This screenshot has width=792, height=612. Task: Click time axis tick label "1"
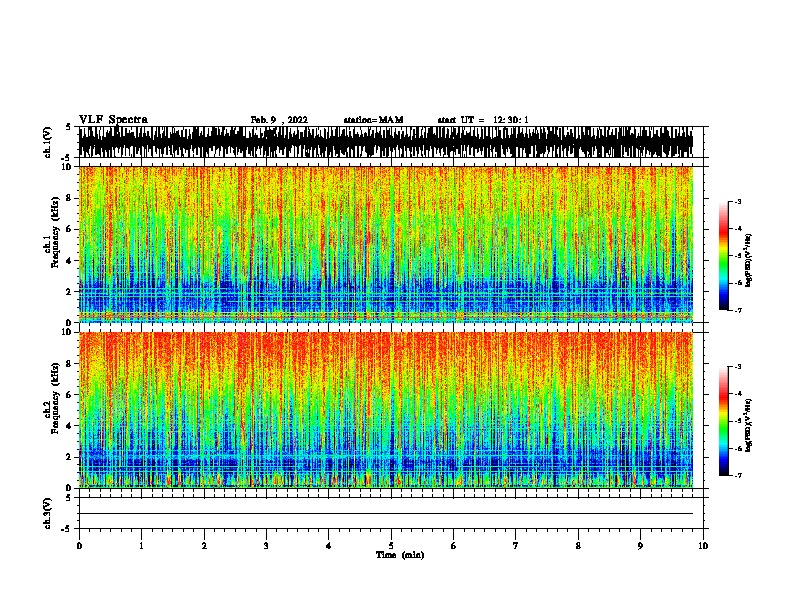tap(141, 546)
